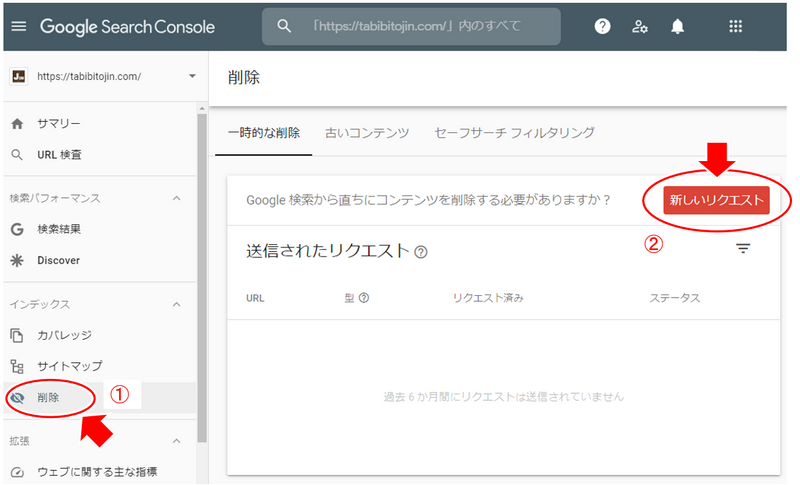Open the property selector dropdown arrow
The image size is (800, 485).
coord(192,76)
